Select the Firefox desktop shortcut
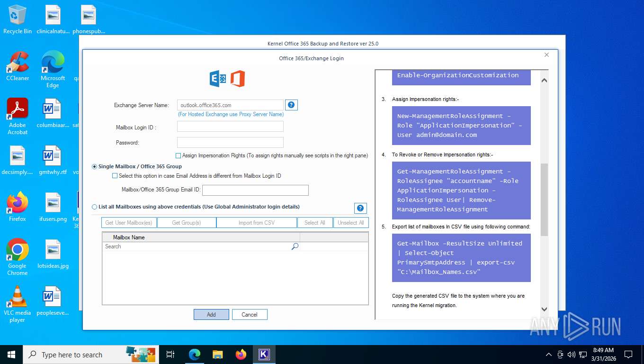The height and width of the screenshot is (364, 644). tap(18, 207)
